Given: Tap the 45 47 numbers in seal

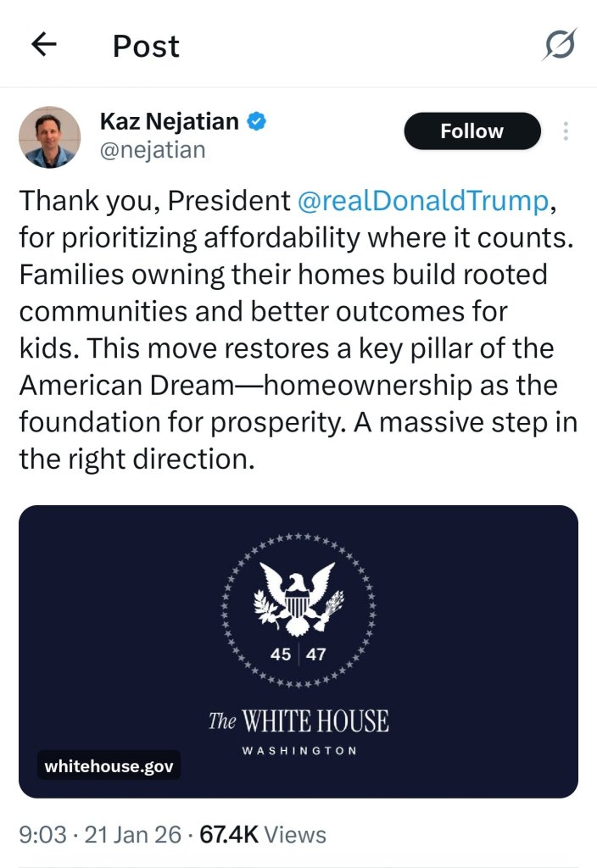Looking at the screenshot, I should (298, 654).
